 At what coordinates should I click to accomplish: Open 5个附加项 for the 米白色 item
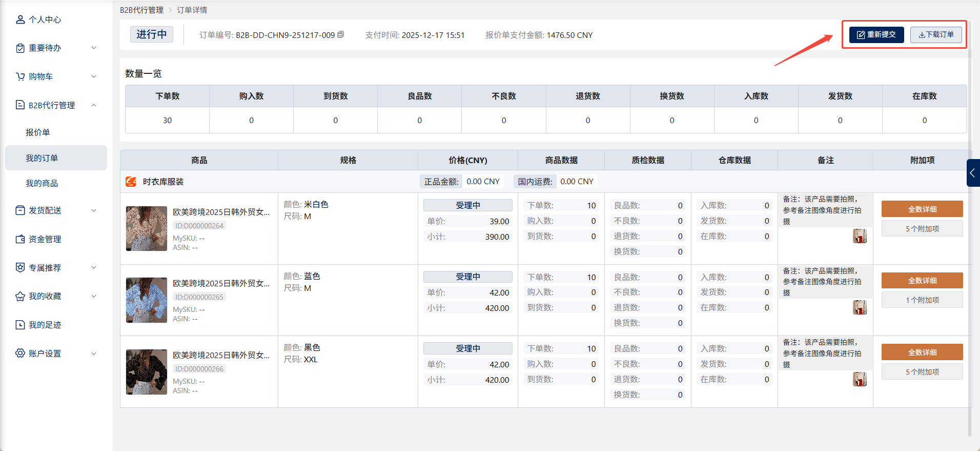coord(922,229)
